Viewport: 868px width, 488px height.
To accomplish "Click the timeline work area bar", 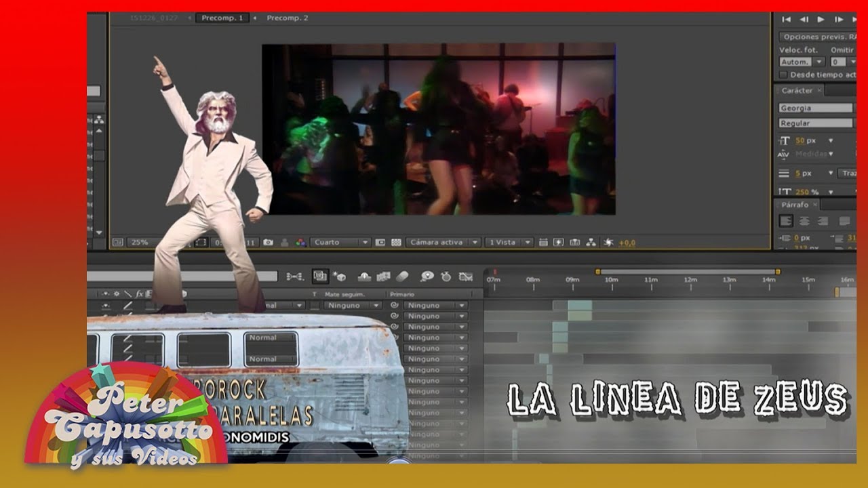I will [x=688, y=272].
